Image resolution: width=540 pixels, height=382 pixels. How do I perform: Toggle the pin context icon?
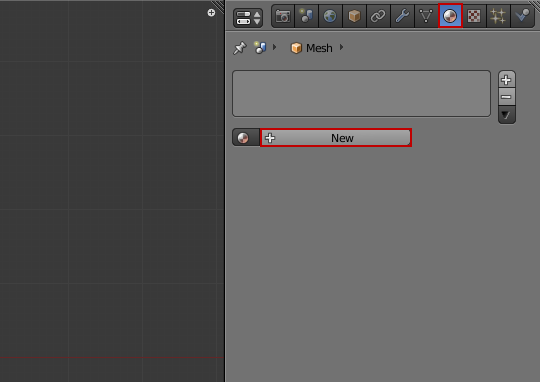(240, 48)
